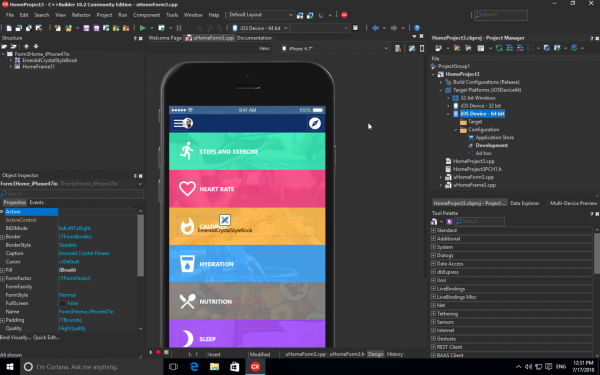The image size is (600, 375).
Task: Select HomeFrame11 in Structure tree
Action: pos(38,67)
